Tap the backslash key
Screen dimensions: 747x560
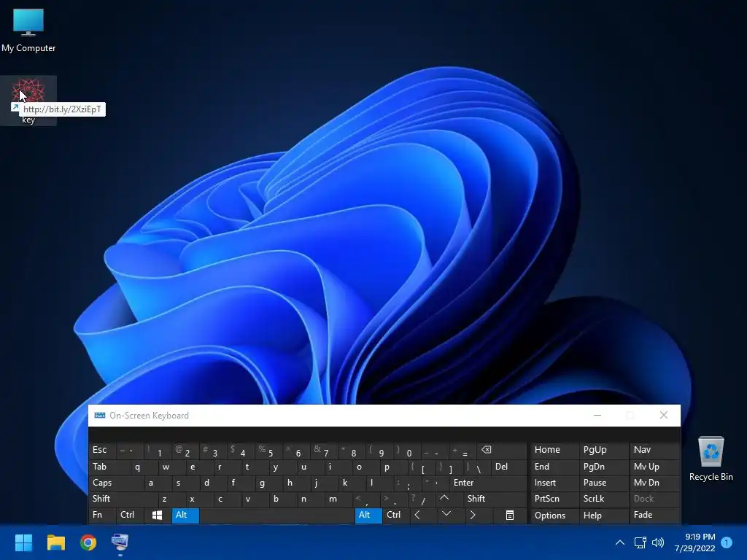pyautogui.click(x=477, y=467)
